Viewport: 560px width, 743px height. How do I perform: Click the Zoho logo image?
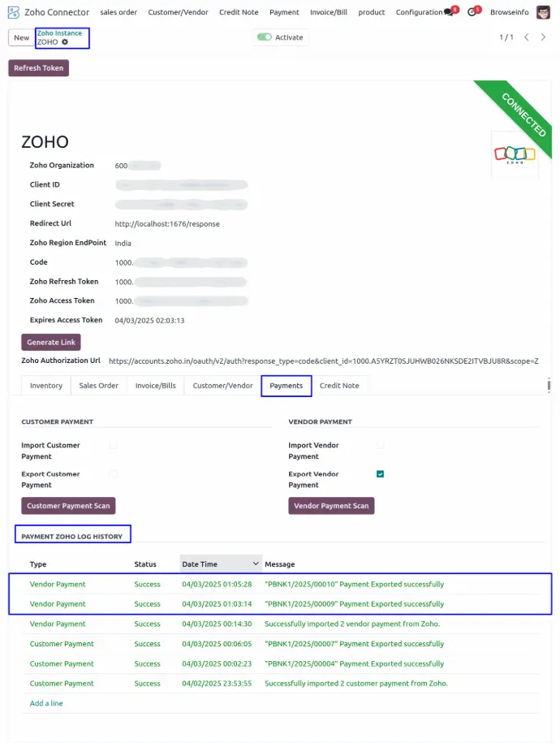515,154
